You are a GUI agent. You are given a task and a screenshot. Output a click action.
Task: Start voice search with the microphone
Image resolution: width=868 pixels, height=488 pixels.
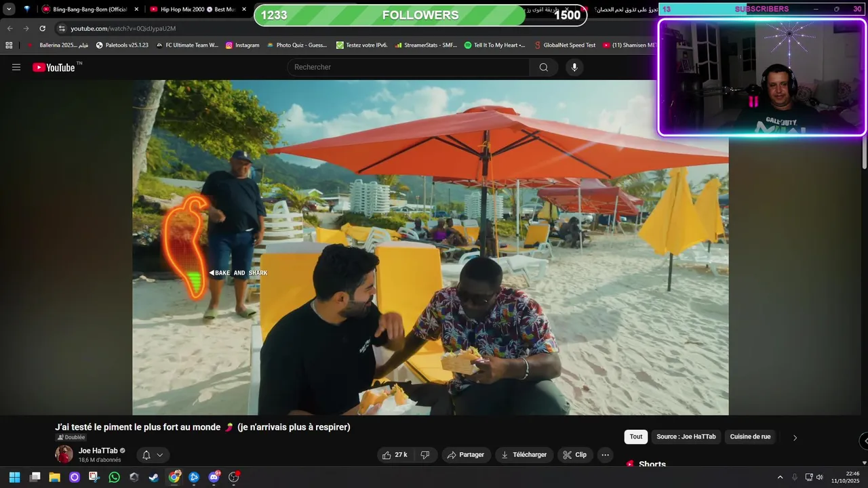574,67
